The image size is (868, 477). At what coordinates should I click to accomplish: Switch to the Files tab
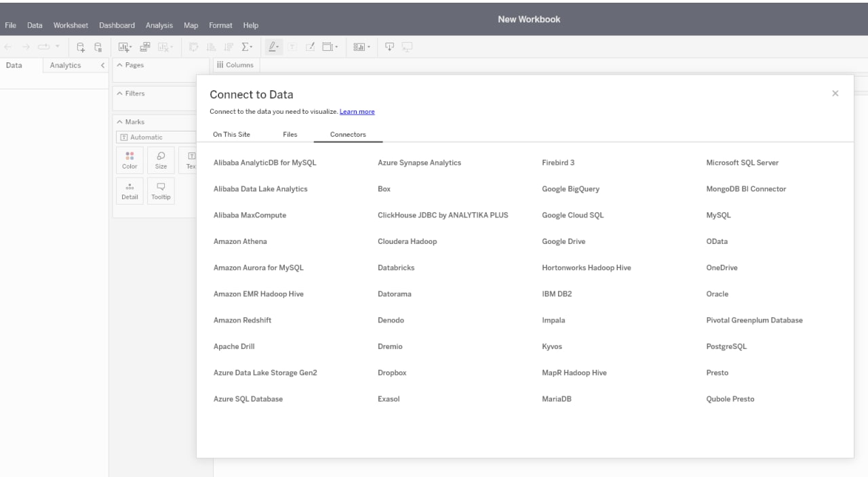pyautogui.click(x=290, y=134)
